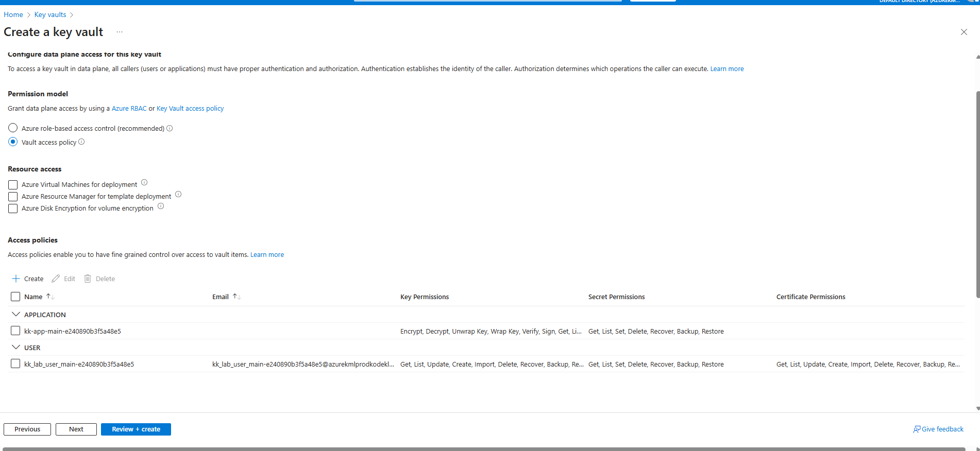Click info icon for Azure Virtual Machines deployment
This screenshot has height=451, width=980.
coord(144,182)
